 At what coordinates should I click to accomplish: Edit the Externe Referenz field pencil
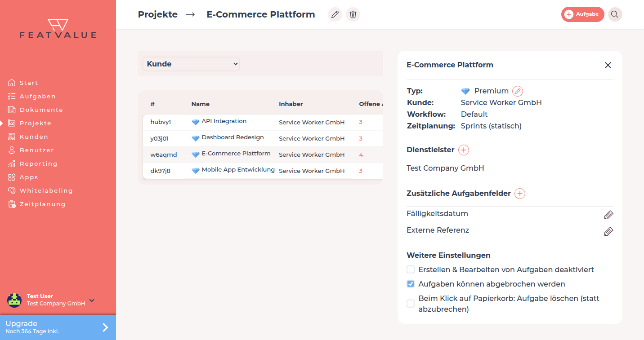tap(608, 231)
